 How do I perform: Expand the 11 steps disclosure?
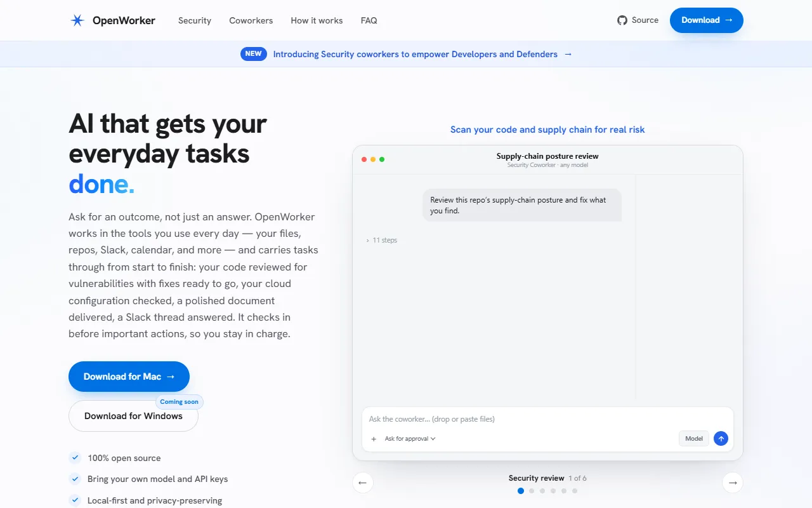[x=382, y=240]
